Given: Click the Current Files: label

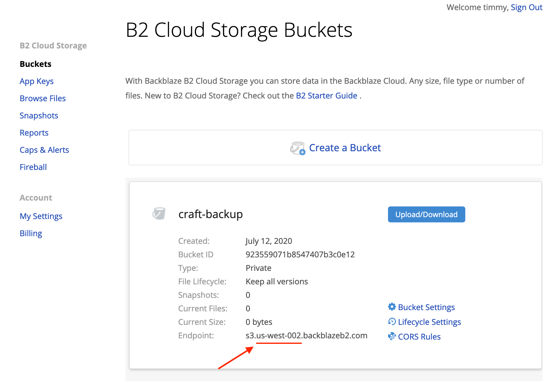Looking at the screenshot, I should click(x=203, y=309).
